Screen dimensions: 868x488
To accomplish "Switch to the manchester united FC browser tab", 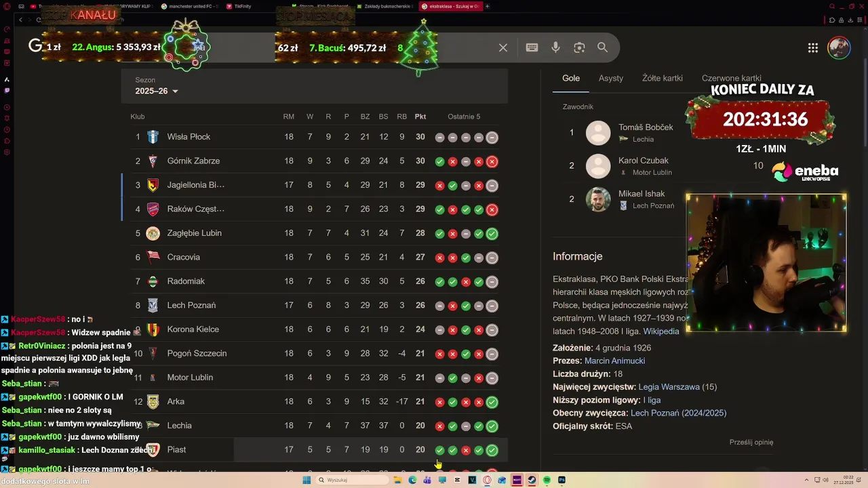I will coord(189,6).
